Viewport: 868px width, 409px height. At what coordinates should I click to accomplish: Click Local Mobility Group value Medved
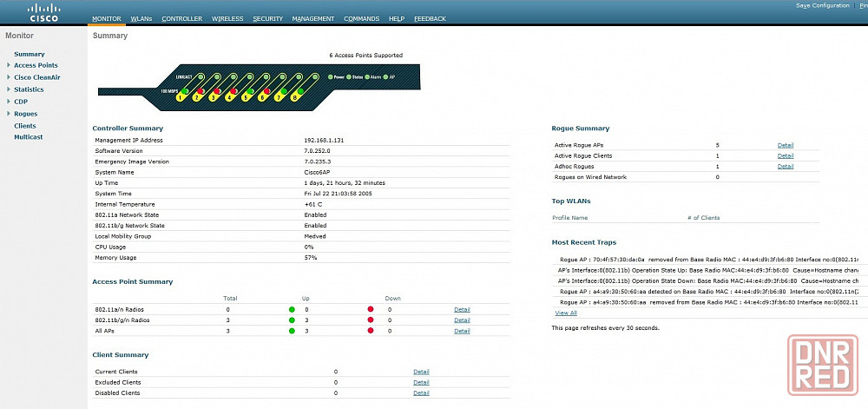[x=315, y=236]
